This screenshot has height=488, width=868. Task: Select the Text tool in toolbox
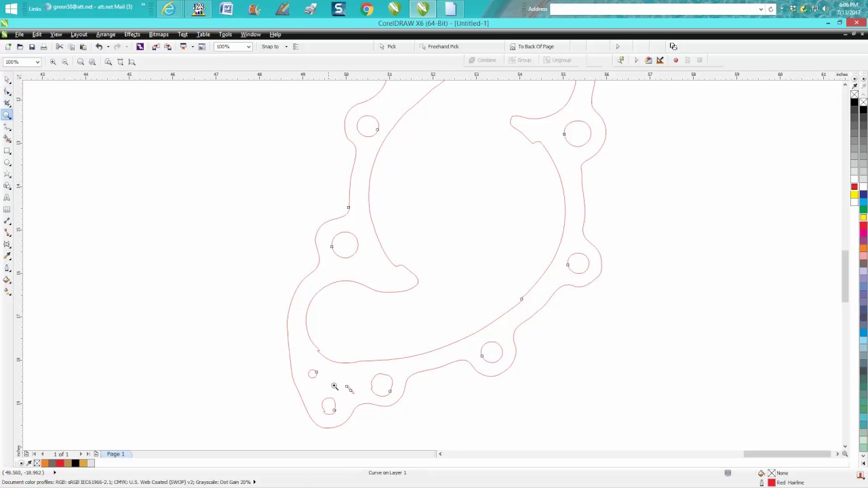[x=7, y=197]
